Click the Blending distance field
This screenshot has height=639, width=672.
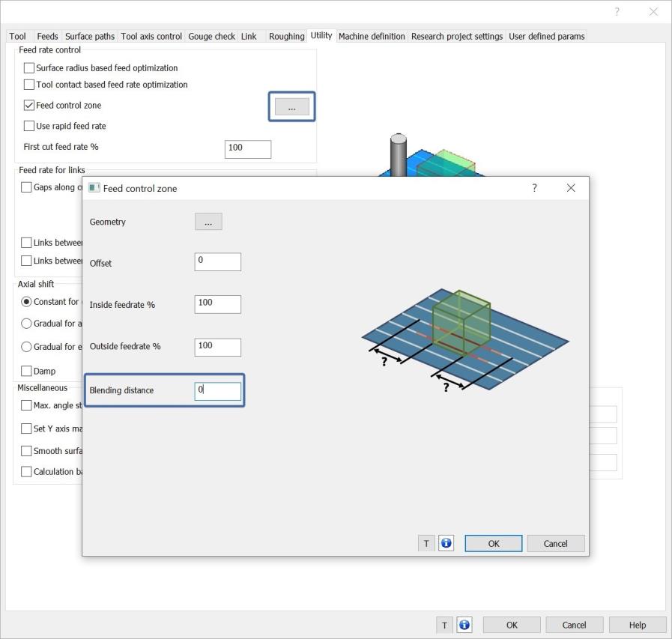click(x=218, y=391)
